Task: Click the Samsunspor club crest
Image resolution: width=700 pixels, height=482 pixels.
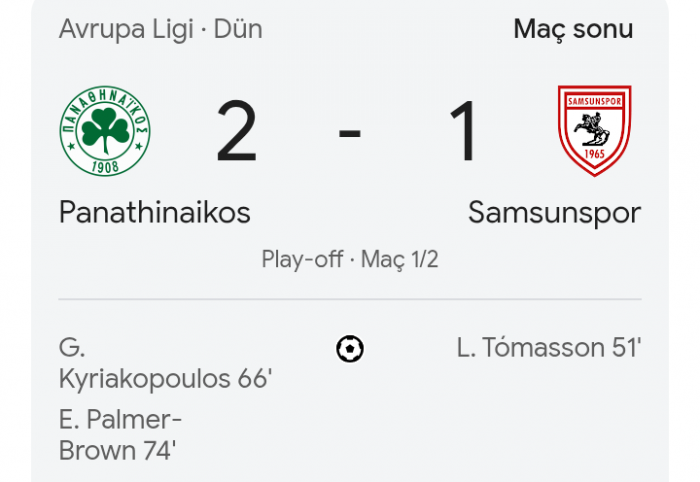Action: click(x=594, y=131)
